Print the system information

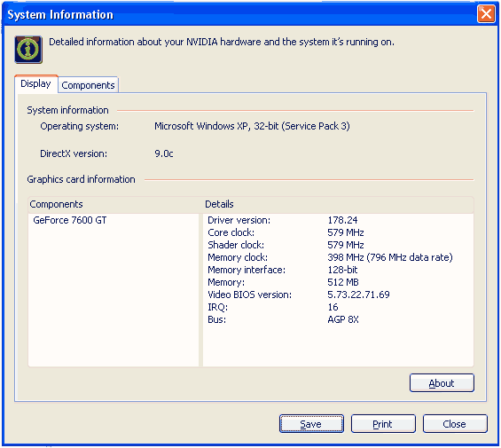[383, 424]
